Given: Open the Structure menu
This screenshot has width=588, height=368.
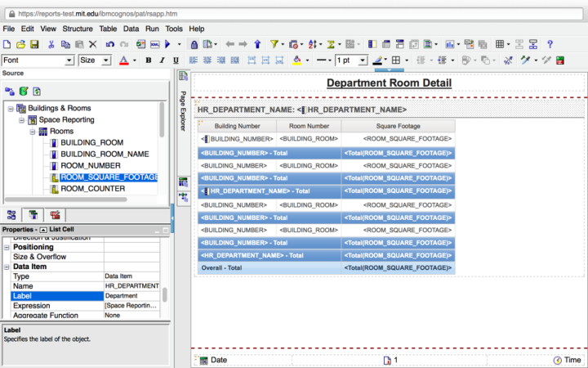Looking at the screenshot, I should pos(78,29).
